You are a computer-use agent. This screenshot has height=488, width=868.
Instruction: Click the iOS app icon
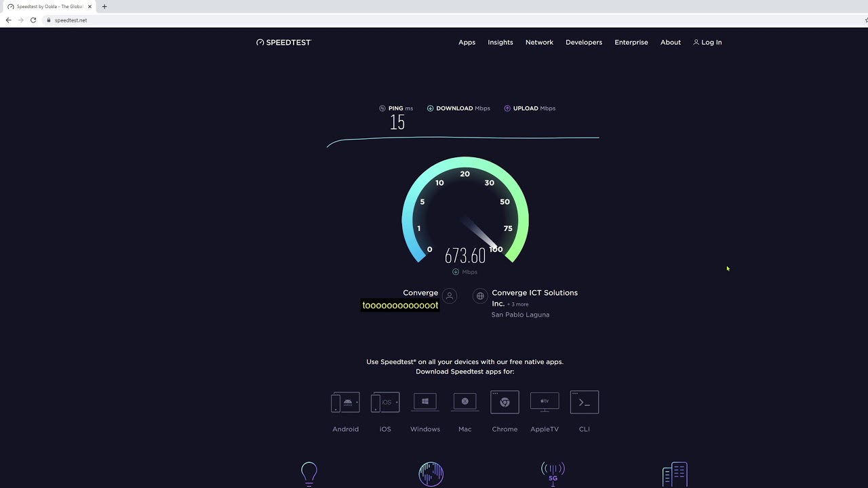[x=385, y=402]
